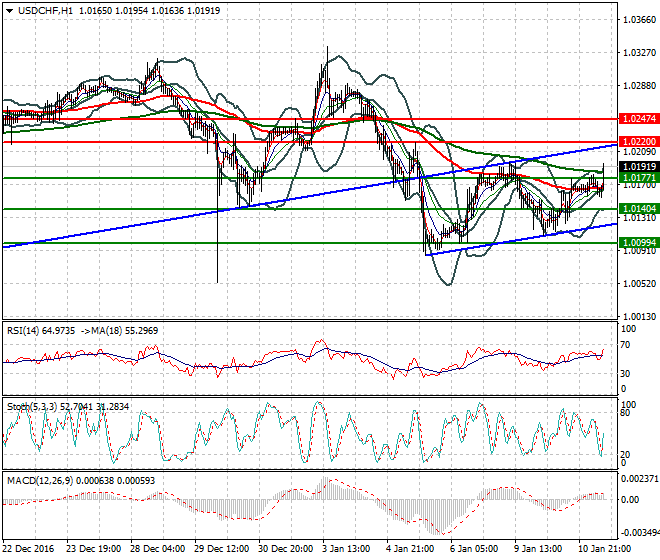
Task: Click the current price label 1.01919
Action: (x=639, y=167)
